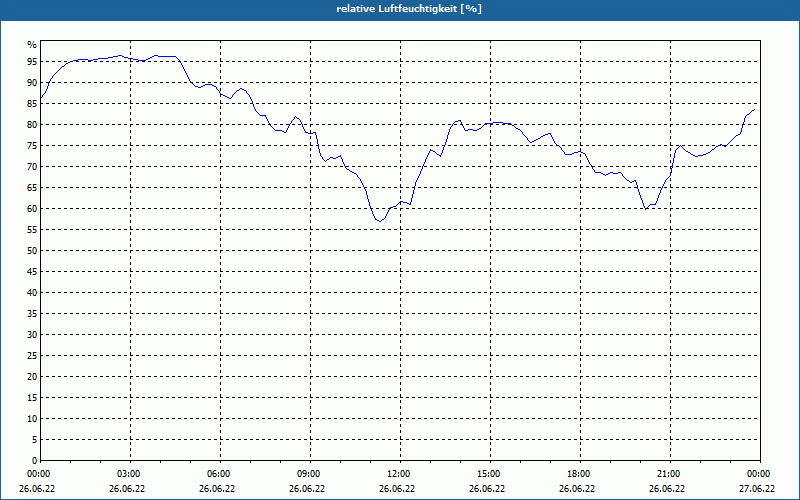Image resolution: width=800 pixels, height=500 pixels.
Task: Click the 26.06.22 date under 12:00
Action: click(397, 489)
